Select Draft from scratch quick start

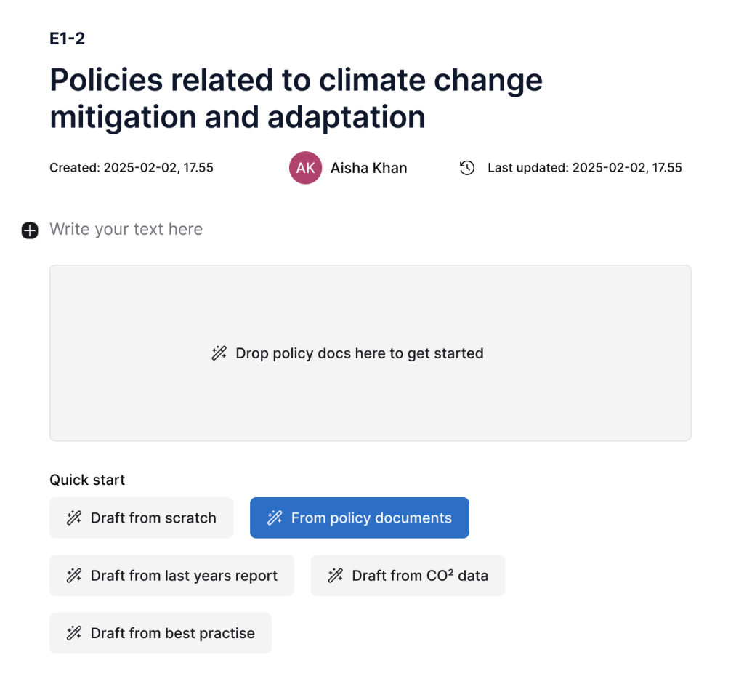click(x=142, y=518)
